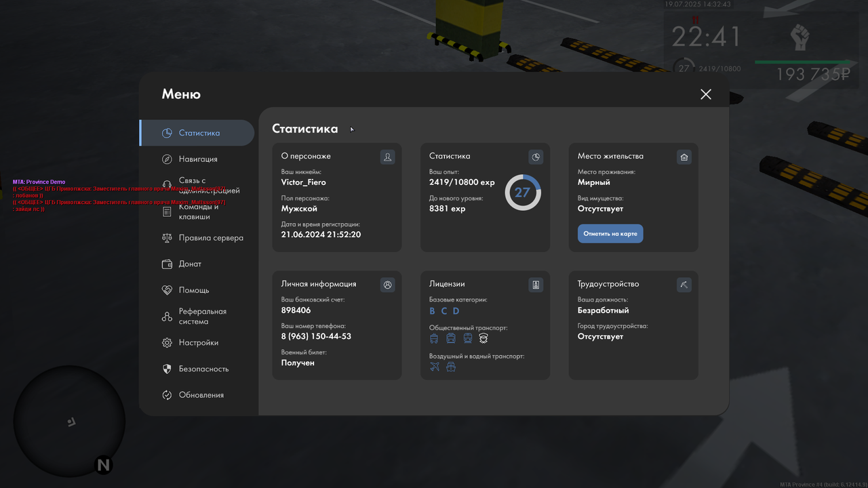The height and width of the screenshot is (488, 868).
Task: Open the Правила сервера section
Action: tap(197, 238)
